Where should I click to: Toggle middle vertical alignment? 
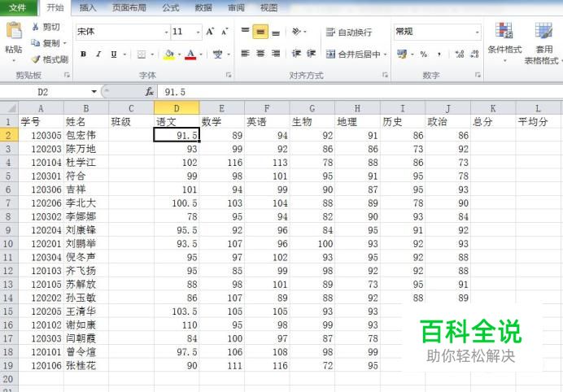[x=260, y=32]
